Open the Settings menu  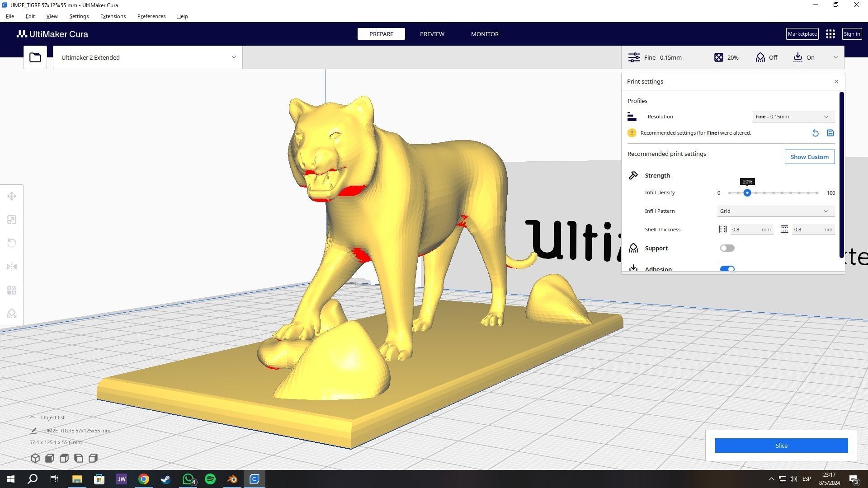79,16
